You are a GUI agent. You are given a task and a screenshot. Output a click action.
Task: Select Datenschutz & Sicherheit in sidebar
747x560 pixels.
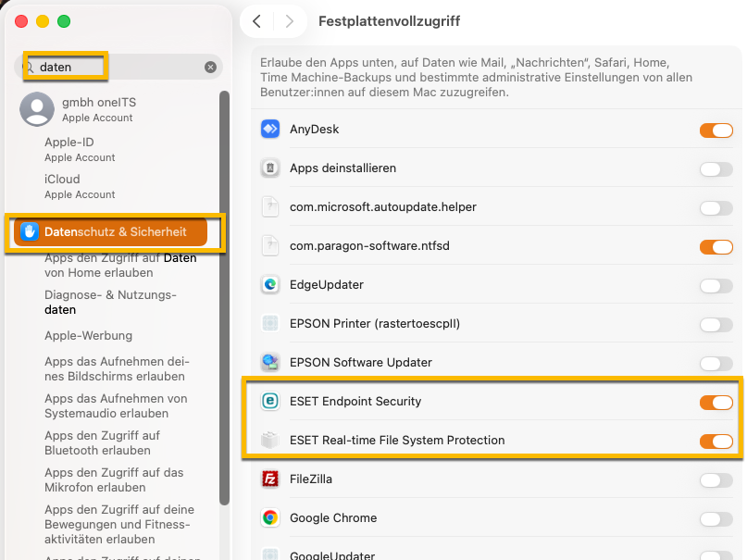click(x=116, y=232)
